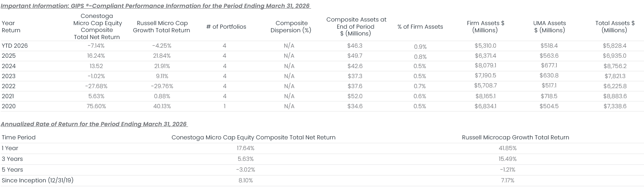The image size is (644, 187).
Task: Click the Annualized Rate of Return heading
Action: click(94, 124)
